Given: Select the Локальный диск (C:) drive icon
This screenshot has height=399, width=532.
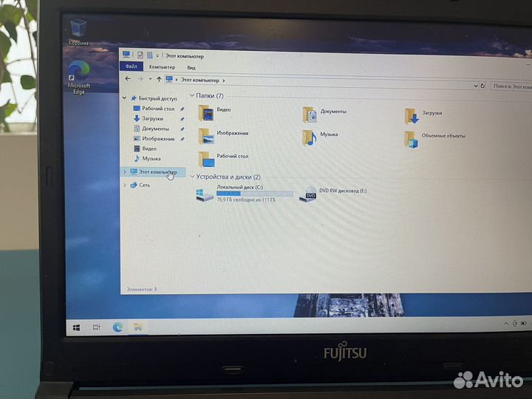Looking at the screenshot, I should click(205, 195).
